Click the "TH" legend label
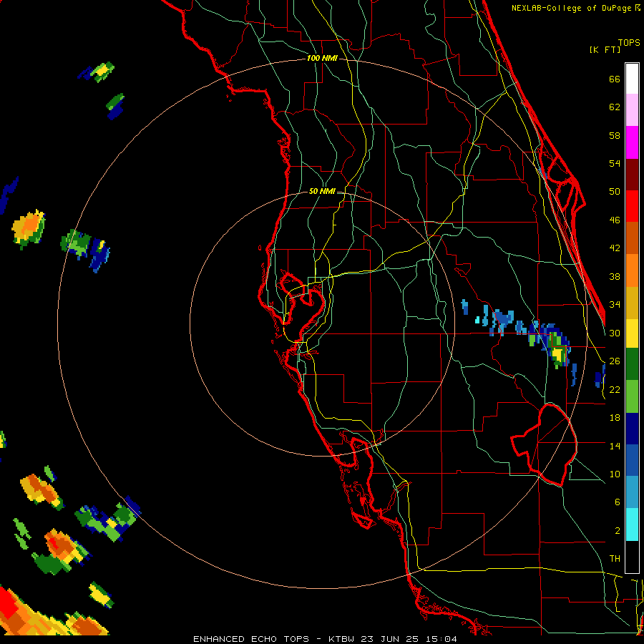 pos(615,559)
